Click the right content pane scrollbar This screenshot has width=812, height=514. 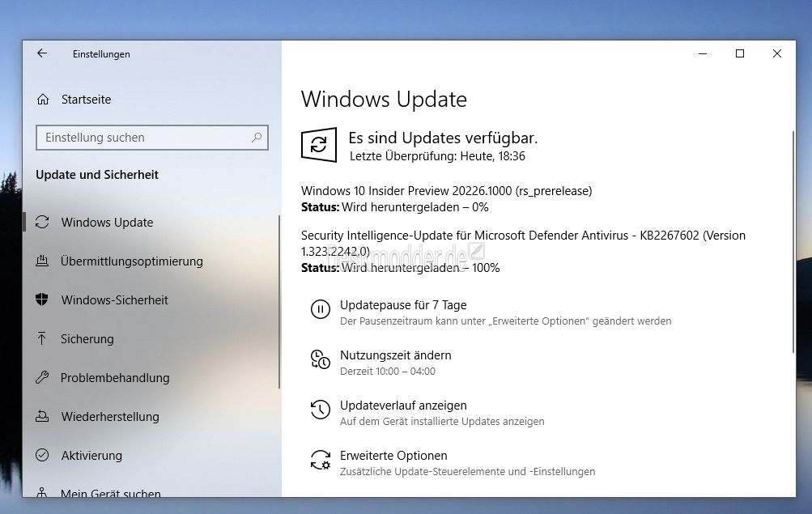coord(792,243)
